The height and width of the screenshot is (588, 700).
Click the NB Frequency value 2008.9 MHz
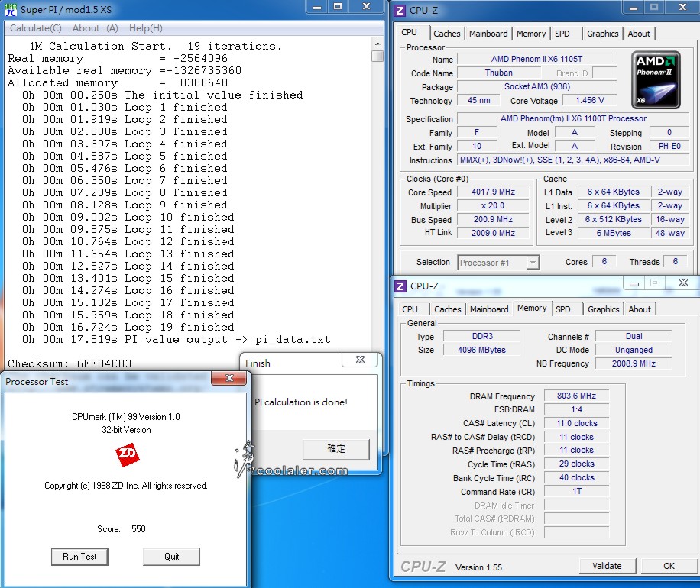tap(634, 364)
